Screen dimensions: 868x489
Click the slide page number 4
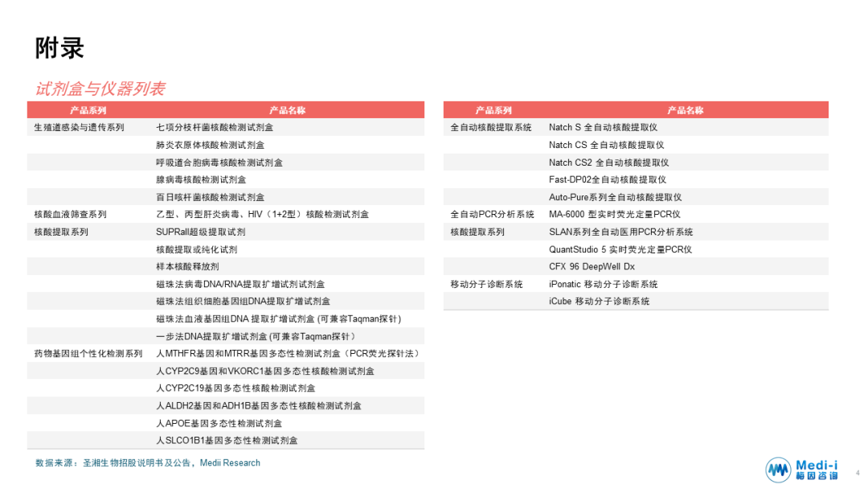[x=857, y=475]
